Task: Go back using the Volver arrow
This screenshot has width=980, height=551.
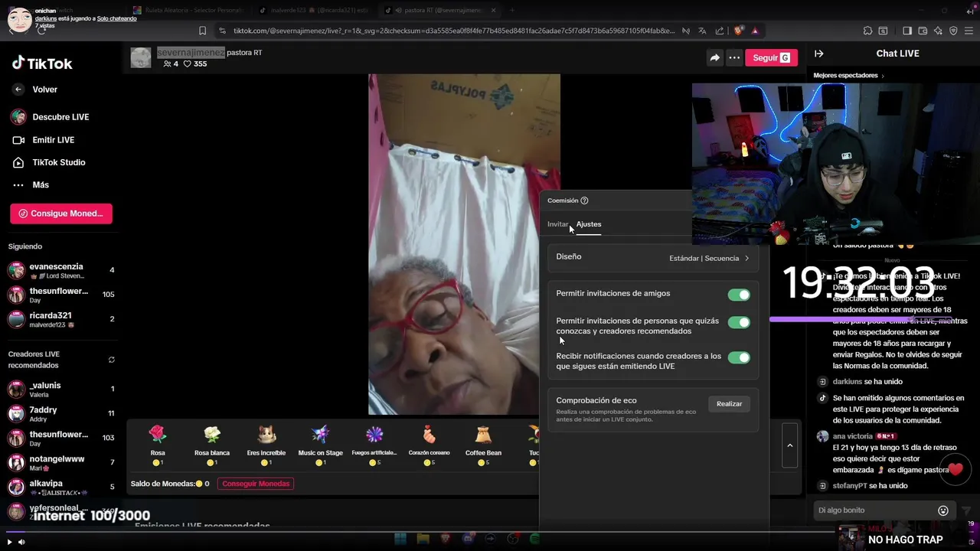Action: pyautogui.click(x=18, y=90)
